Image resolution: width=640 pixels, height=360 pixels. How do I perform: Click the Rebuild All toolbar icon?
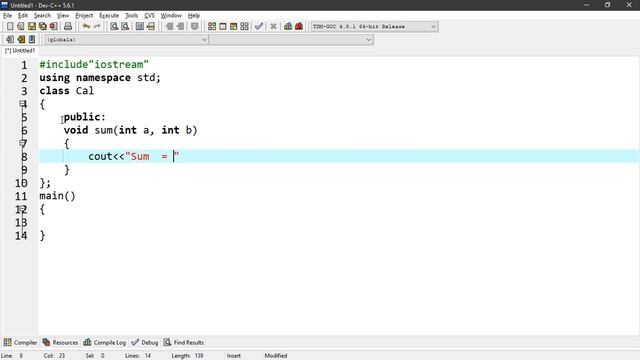pyautogui.click(x=244, y=27)
